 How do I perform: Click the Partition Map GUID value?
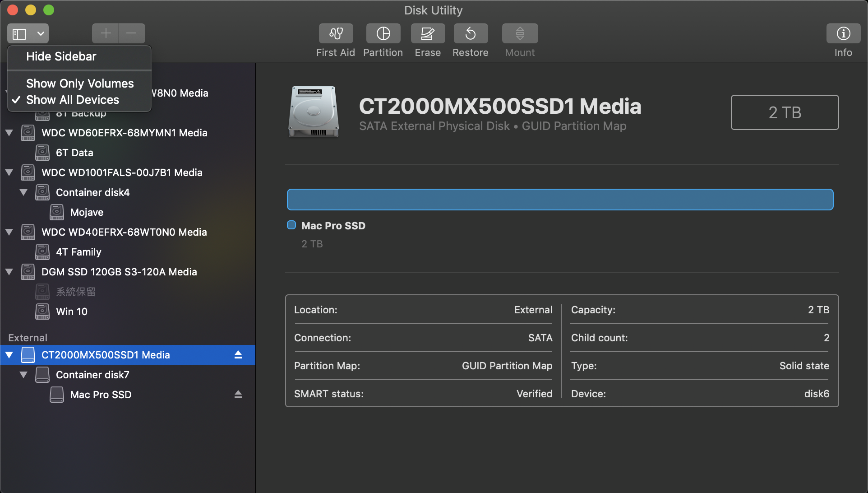point(507,366)
